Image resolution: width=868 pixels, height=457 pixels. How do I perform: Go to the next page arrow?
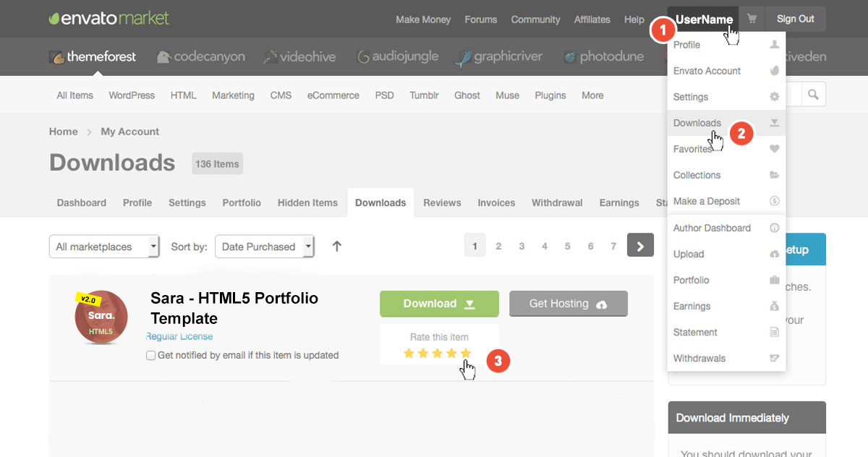pyautogui.click(x=640, y=247)
